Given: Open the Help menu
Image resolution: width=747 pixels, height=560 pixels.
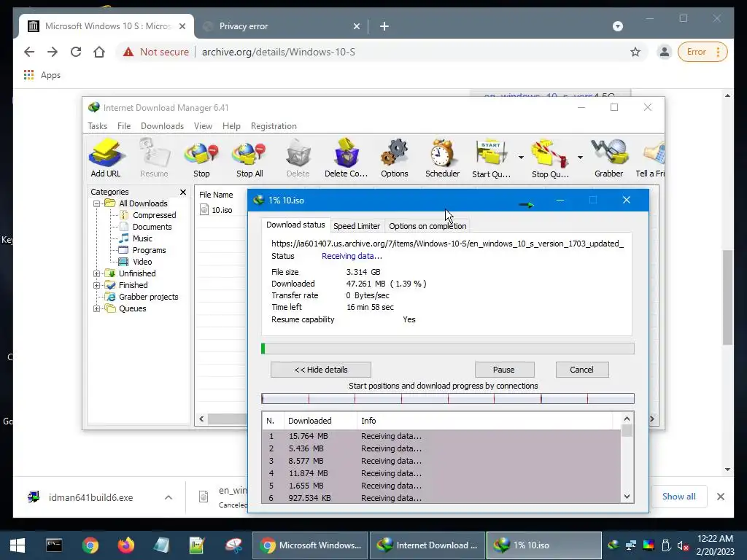Looking at the screenshot, I should click(x=231, y=126).
